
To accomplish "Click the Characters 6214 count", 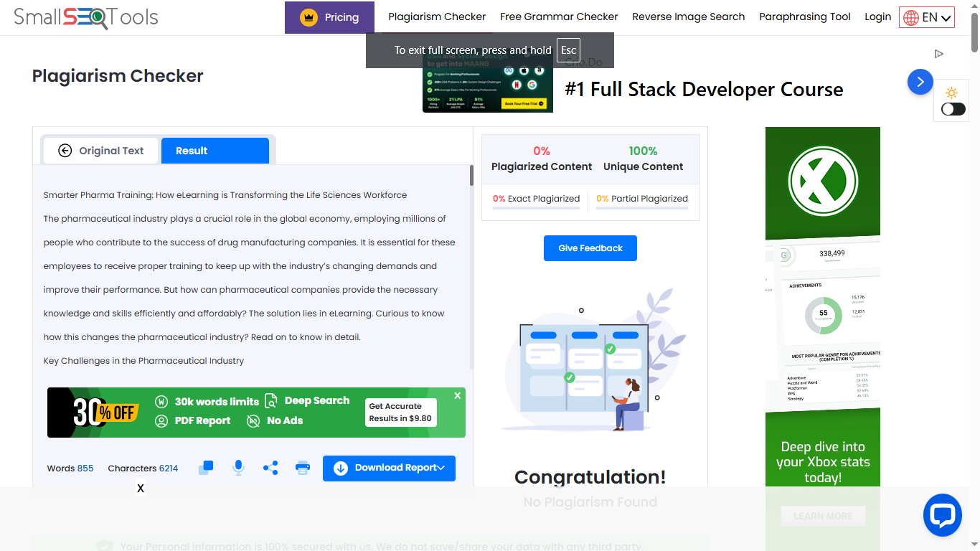I will (x=143, y=468).
